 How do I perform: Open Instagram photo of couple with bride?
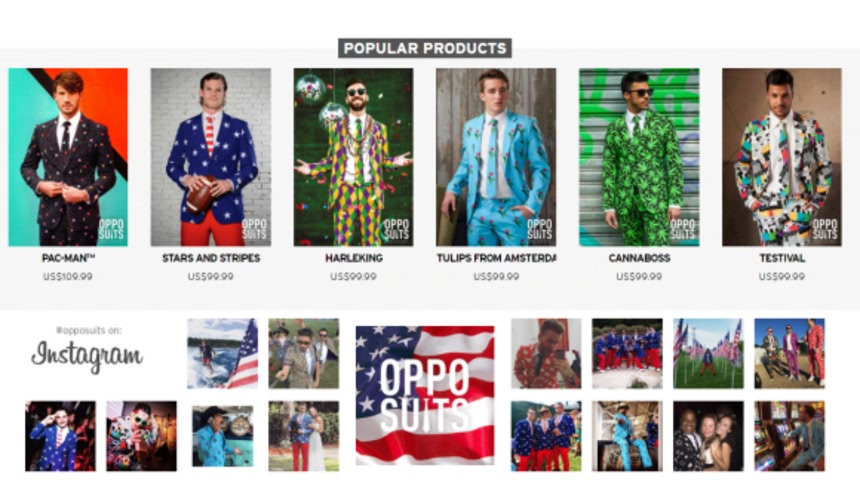[x=303, y=436]
